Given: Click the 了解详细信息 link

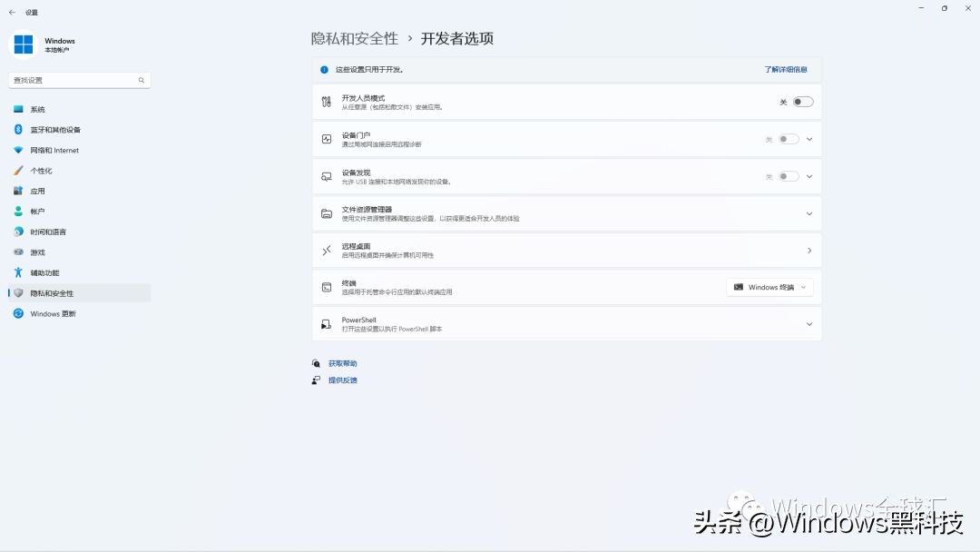Looking at the screenshot, I should pos(786,69).
